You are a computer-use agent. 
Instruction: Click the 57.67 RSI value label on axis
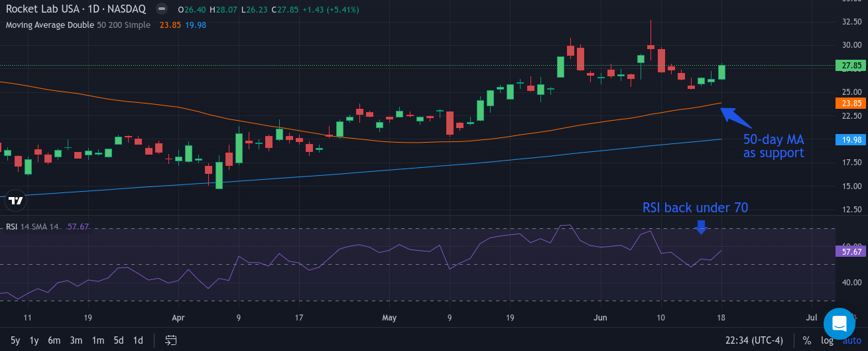pyautogui.click(x=851, y=251)
